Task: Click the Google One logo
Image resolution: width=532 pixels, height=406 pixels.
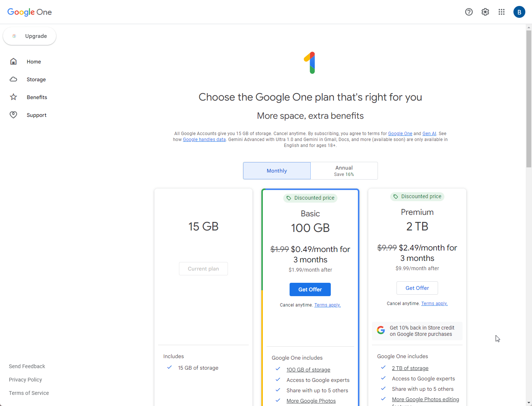Action: tap(29, 12)
